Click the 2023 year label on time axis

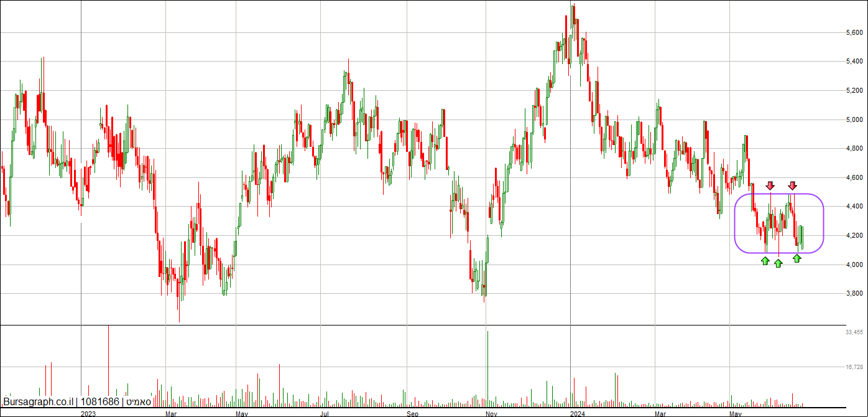click(x=88, y=413)
